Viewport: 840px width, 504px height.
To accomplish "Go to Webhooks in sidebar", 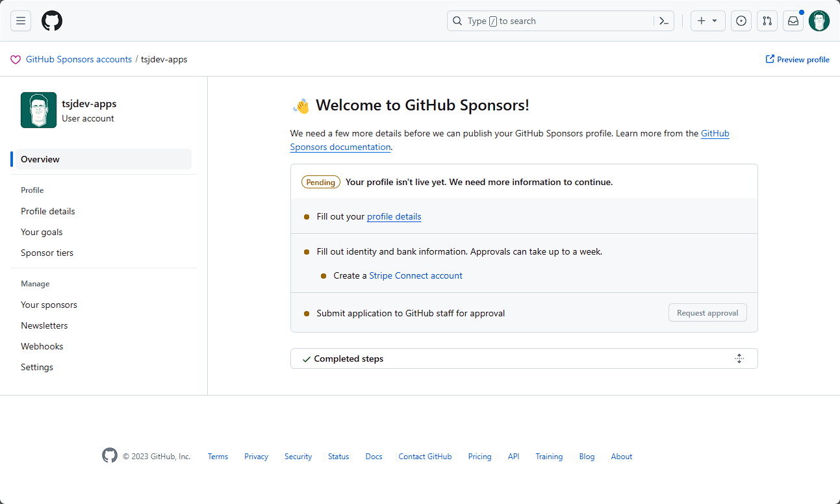I will click(42, 346).
